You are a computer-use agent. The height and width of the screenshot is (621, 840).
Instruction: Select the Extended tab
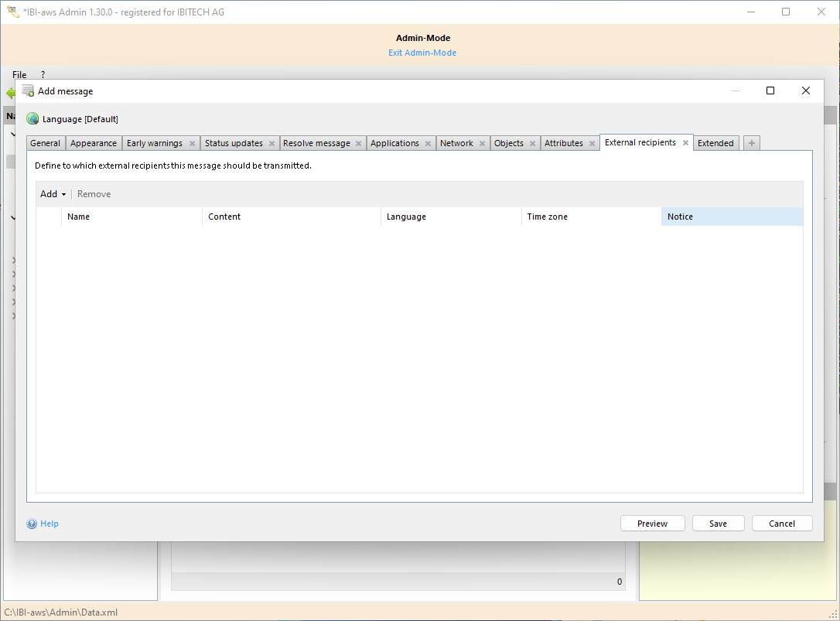(x=715, y=143)
